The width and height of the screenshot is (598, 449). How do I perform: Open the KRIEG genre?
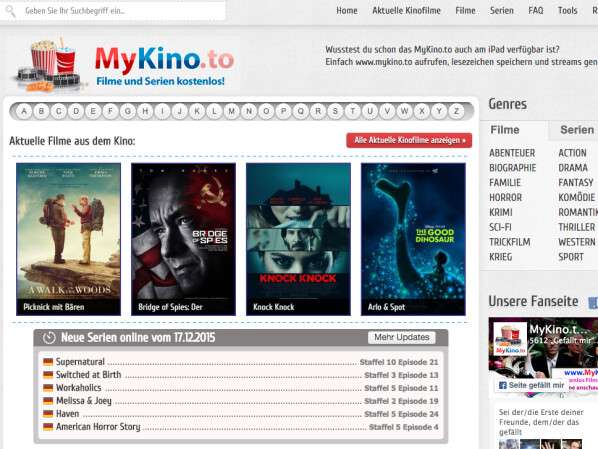click(500, 257)
